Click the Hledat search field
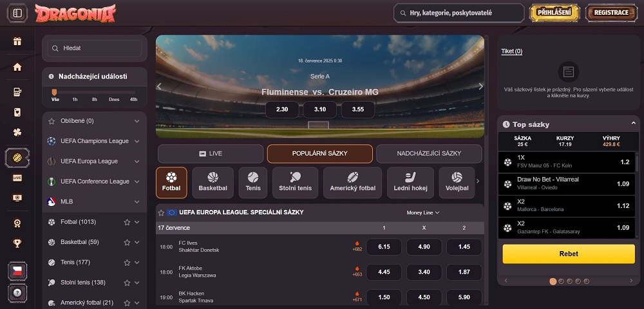This screenshot has height=309, width=644. [95, 48]
